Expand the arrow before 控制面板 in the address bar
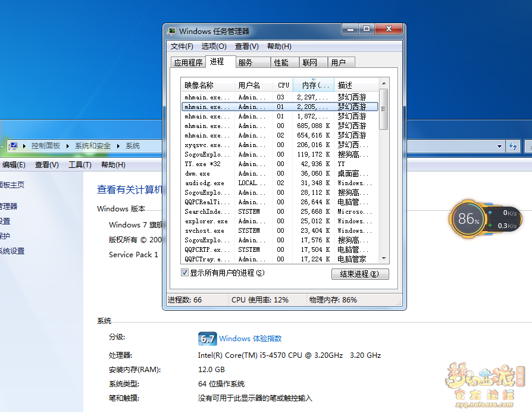Screen dimensions: 532x412 click(x=24, y=146)
